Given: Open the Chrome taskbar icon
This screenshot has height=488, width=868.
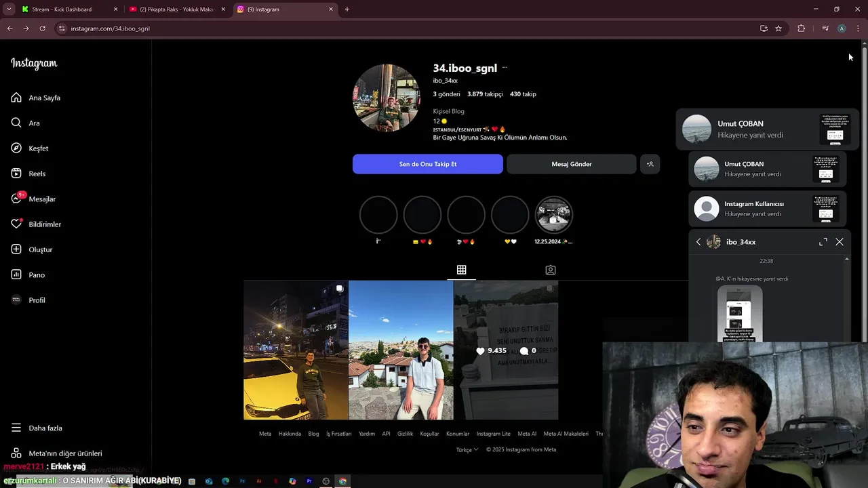Looking at the screenshot, I should [x=343, y=481].
